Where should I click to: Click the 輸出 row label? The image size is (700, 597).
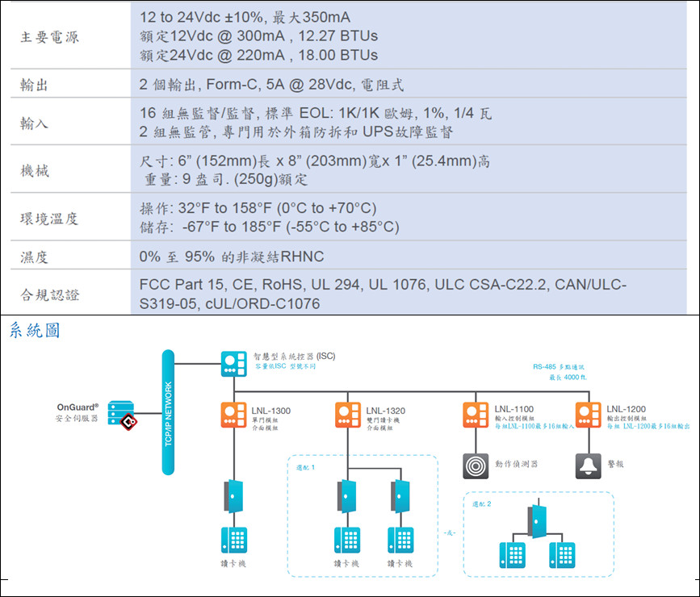[35, 85]
